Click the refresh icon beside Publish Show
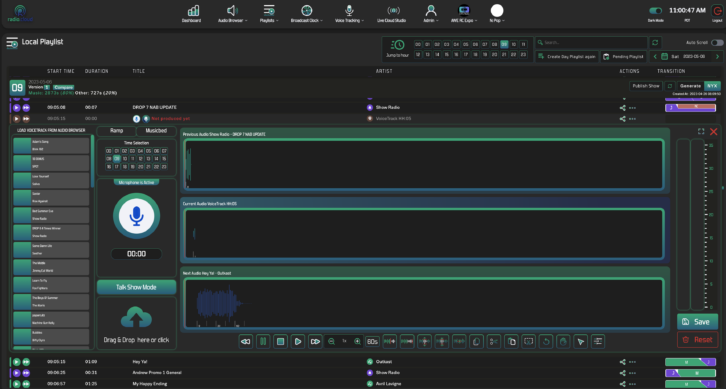Image resolution: width=726 pixels, height=389 pixels. [x=670, y=86]
